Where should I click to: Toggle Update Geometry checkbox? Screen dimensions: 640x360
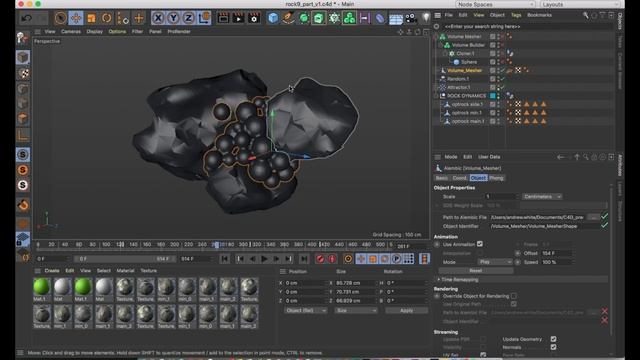click(x=553, y=339)
